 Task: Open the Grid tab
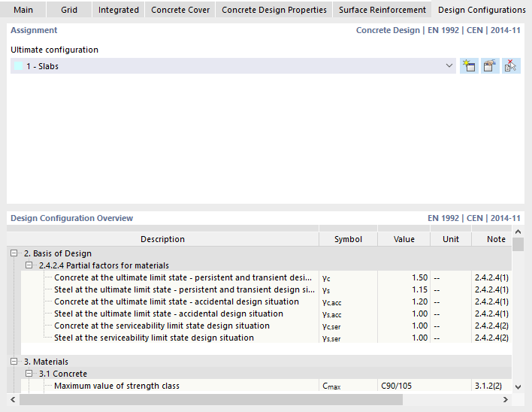[x=69, y=10]
